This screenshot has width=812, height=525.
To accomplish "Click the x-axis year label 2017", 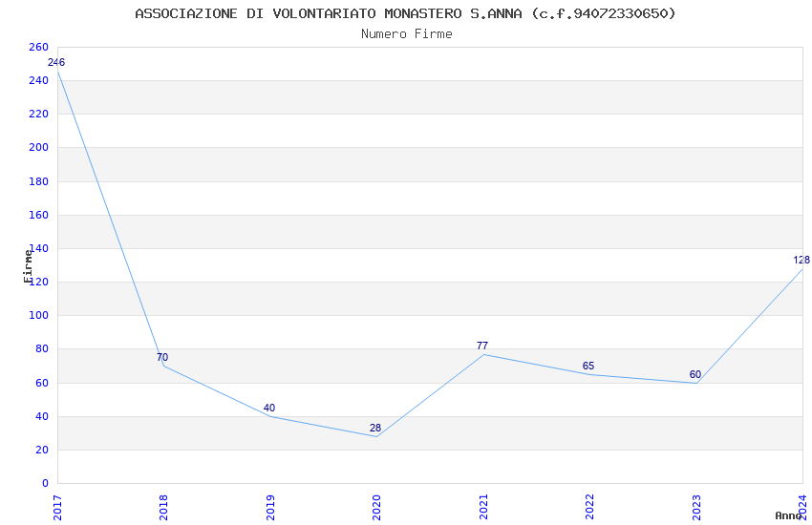I will 57,508.
